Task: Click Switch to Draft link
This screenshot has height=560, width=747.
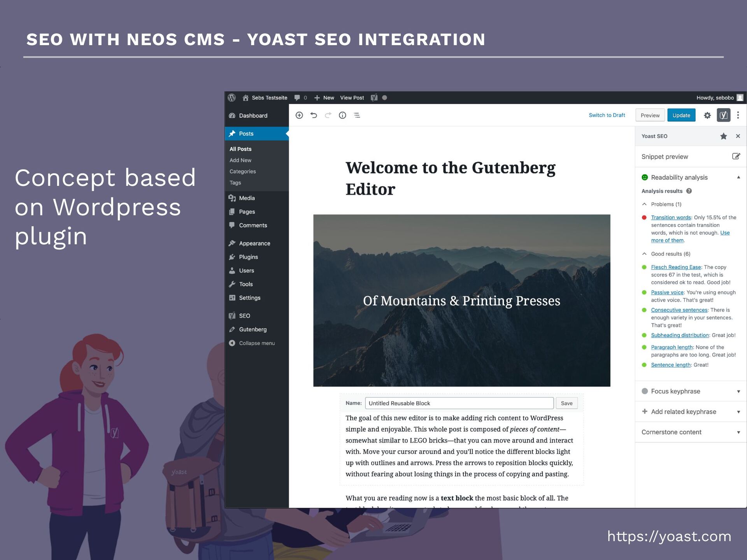Action: click(607, 115)
